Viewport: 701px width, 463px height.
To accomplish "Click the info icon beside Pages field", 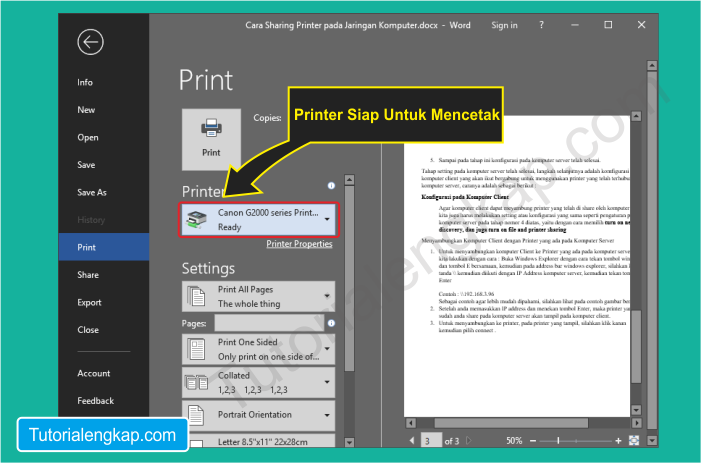I will pos(331,323).
